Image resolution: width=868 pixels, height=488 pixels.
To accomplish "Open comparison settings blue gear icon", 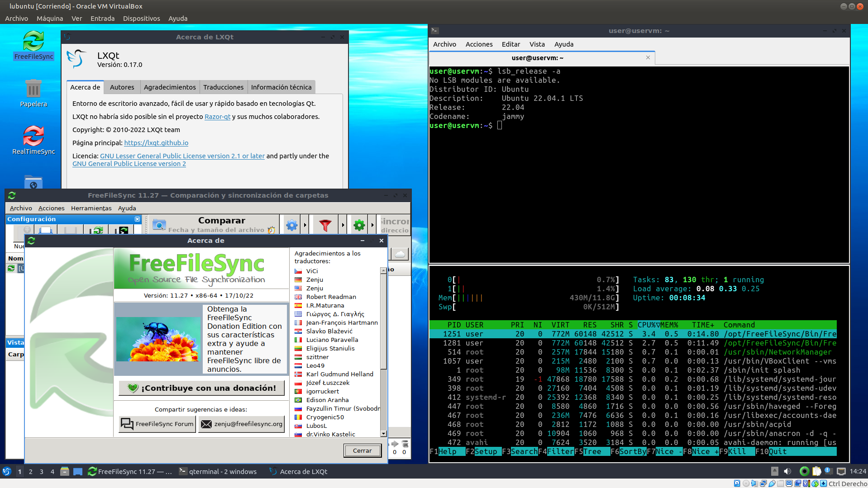I will point(292,225).
